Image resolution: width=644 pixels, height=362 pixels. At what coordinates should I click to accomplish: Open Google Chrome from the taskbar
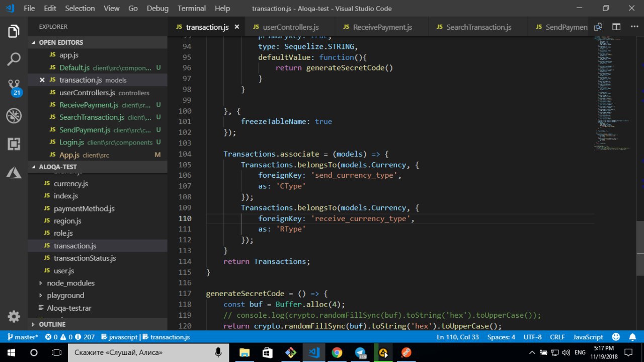(x=337, y=352)
